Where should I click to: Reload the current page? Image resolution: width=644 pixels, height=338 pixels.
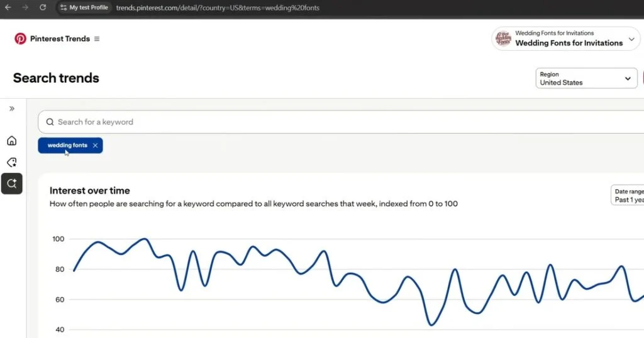click(x=43, y=8)
